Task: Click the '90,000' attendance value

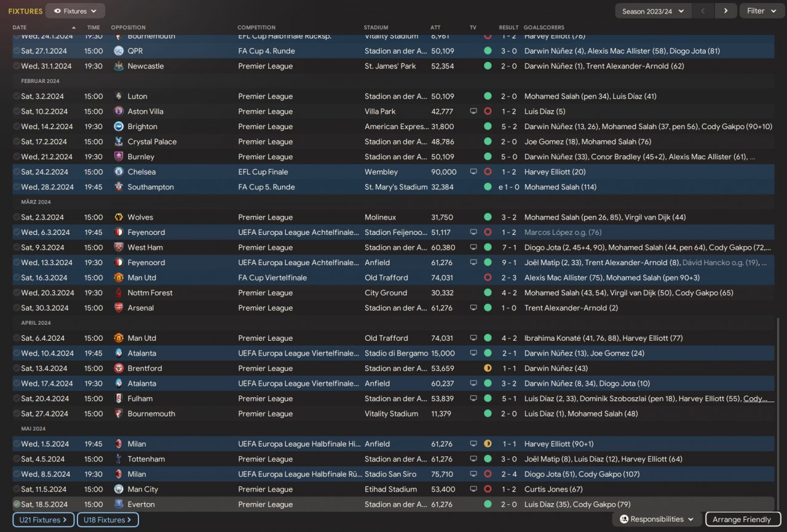Action: pos(444,172)
